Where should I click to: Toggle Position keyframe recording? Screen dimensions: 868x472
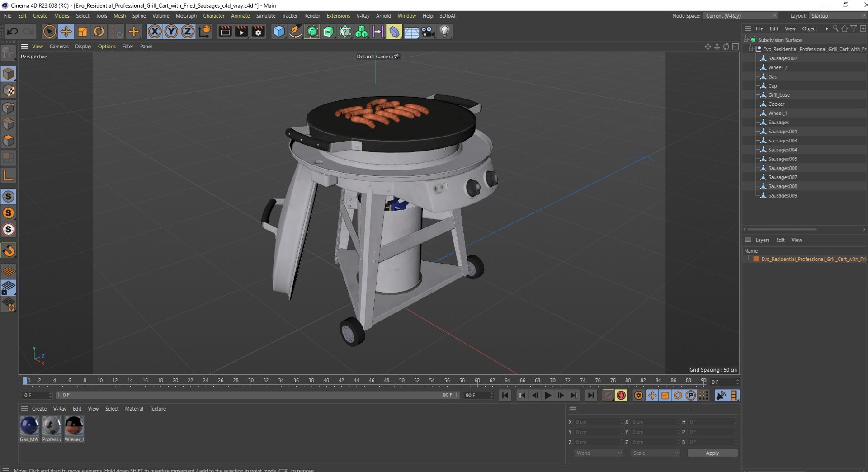coord(652,396)
